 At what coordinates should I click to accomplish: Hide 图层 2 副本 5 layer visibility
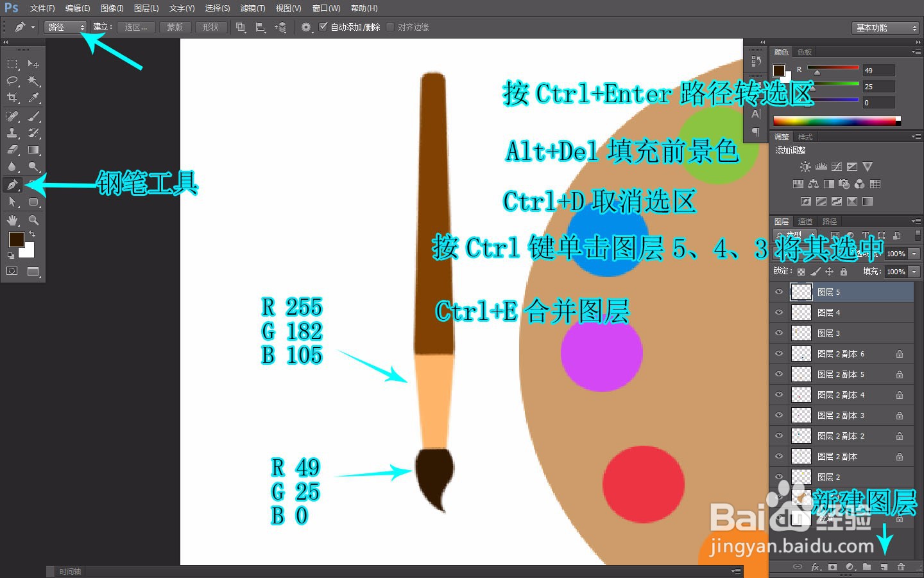[x=779, y=374]
